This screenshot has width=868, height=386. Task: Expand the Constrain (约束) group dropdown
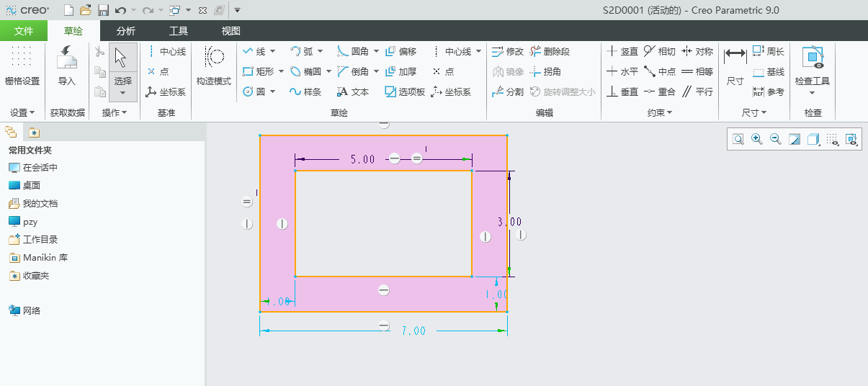click(x=660, y=113)
